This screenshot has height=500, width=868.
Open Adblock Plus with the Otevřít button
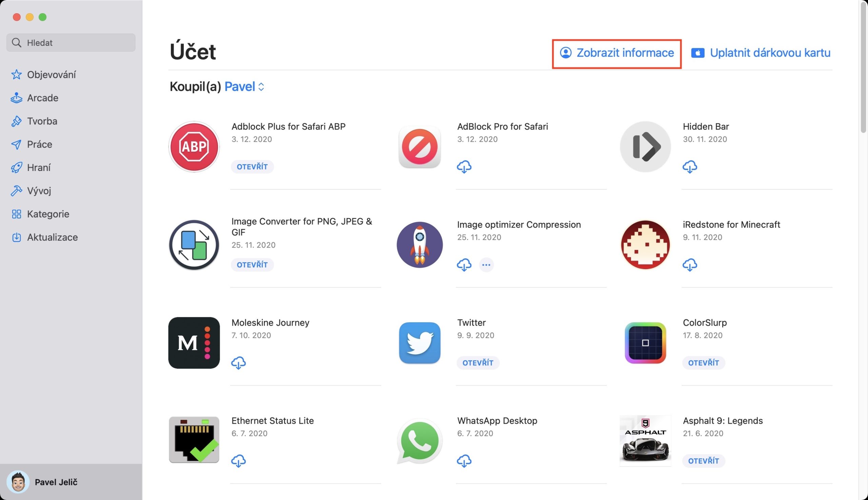(252, 167)
